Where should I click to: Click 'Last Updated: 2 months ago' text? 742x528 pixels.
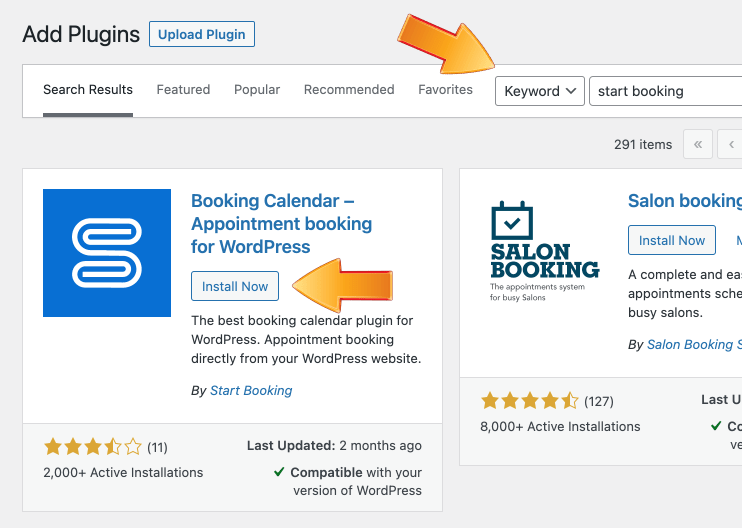334,446
